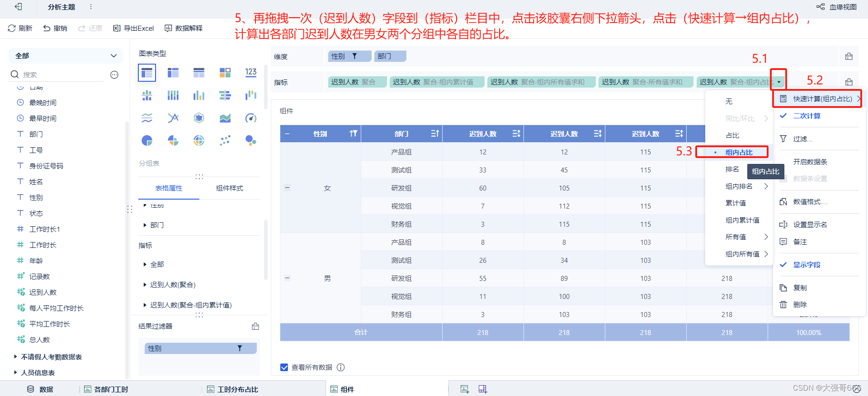868x396 pixels.
Task: Click the info icon beside 查看所有数据
Action: [341, 367]
